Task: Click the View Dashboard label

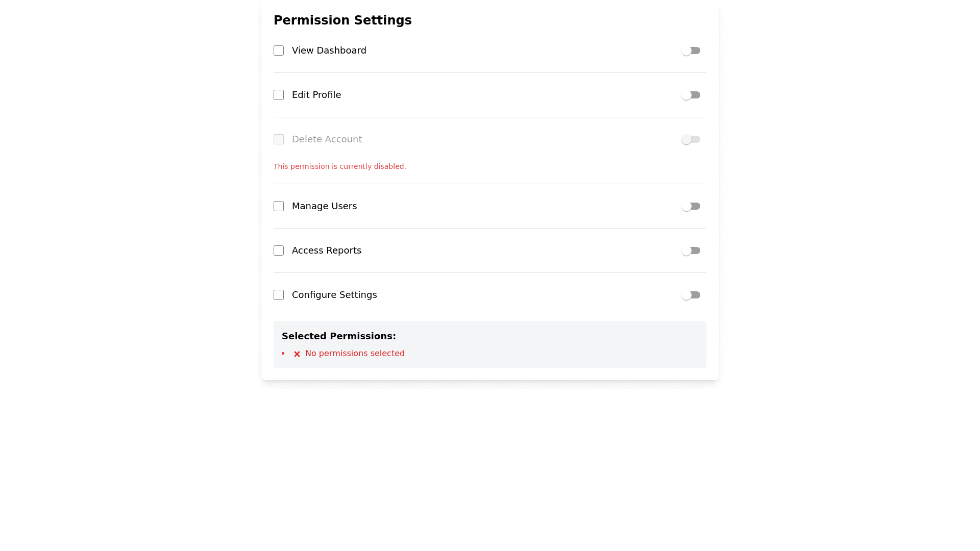Action: coord(329,51)
